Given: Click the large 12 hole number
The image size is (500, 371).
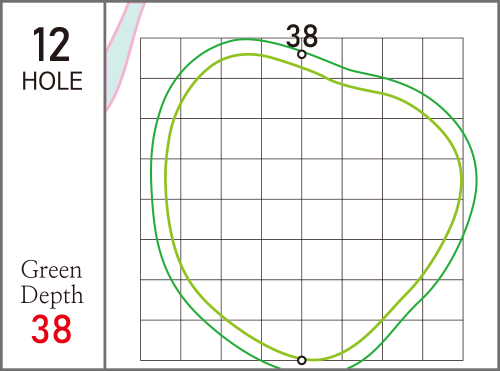Looking at the screenshot, I should pyautogui.click(x=51, y=45).
